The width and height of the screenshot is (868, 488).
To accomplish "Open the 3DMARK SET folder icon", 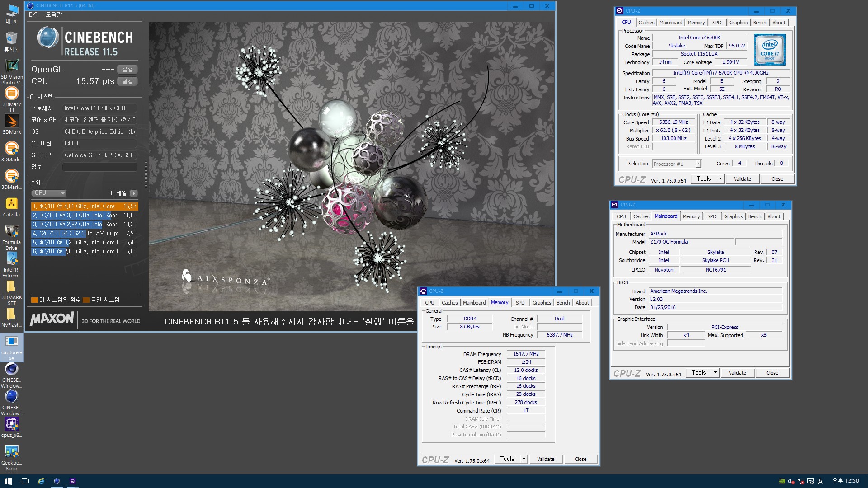I will click(11, 292).
